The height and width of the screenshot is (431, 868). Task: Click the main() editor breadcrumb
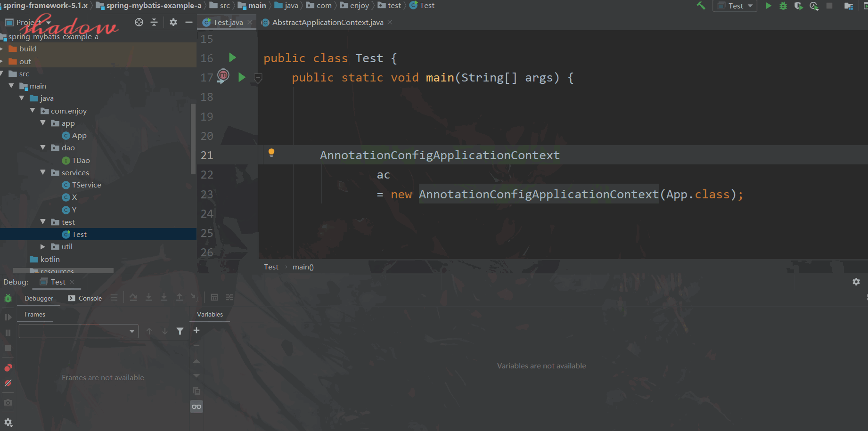[x=303, y=267]
